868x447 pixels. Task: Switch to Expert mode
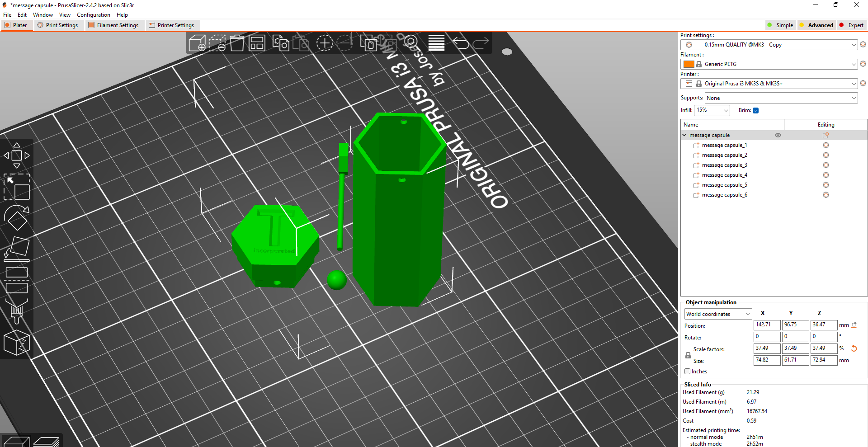[851, 25]
